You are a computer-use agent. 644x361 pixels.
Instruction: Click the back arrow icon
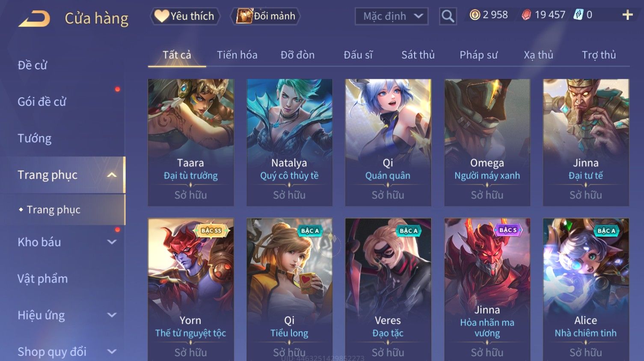[x=34, y=19]
